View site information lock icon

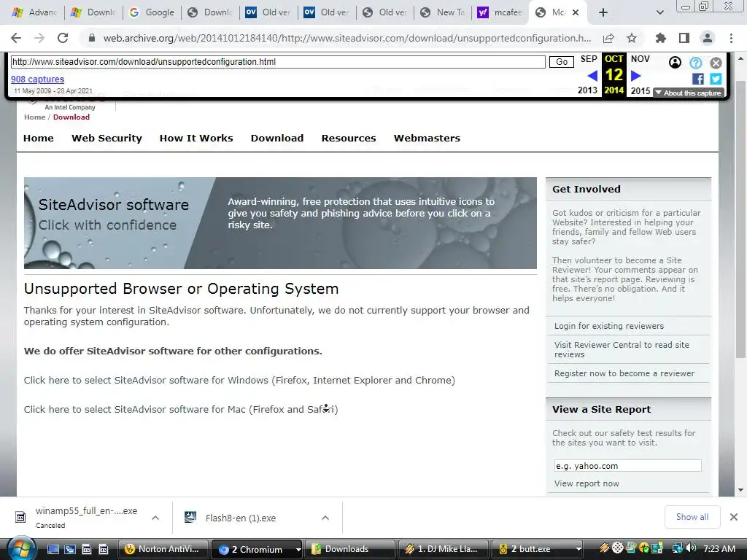point(92,38)
